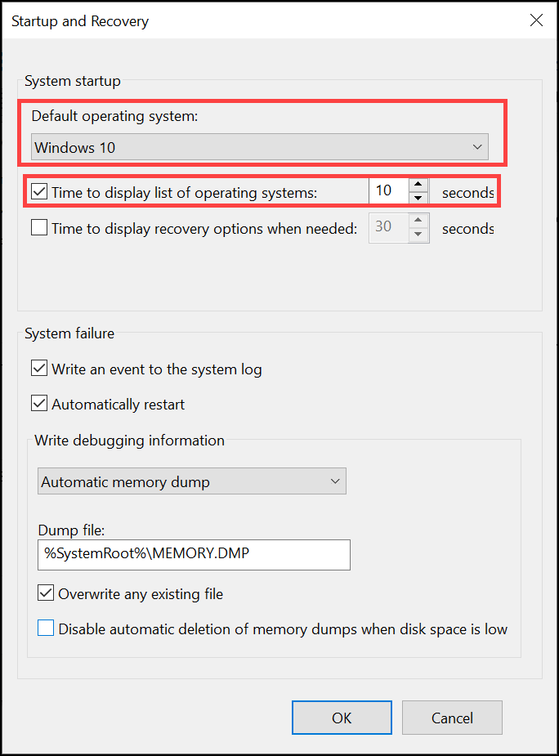Enable Time to display recovery options when needed
The height and width of the screenshot is (756, 559).
[38, 228]
